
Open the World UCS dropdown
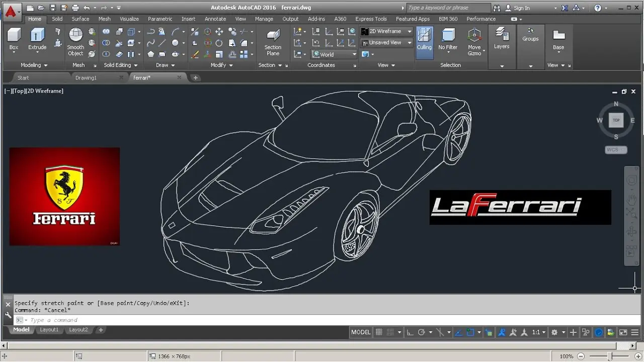(334, 54)
